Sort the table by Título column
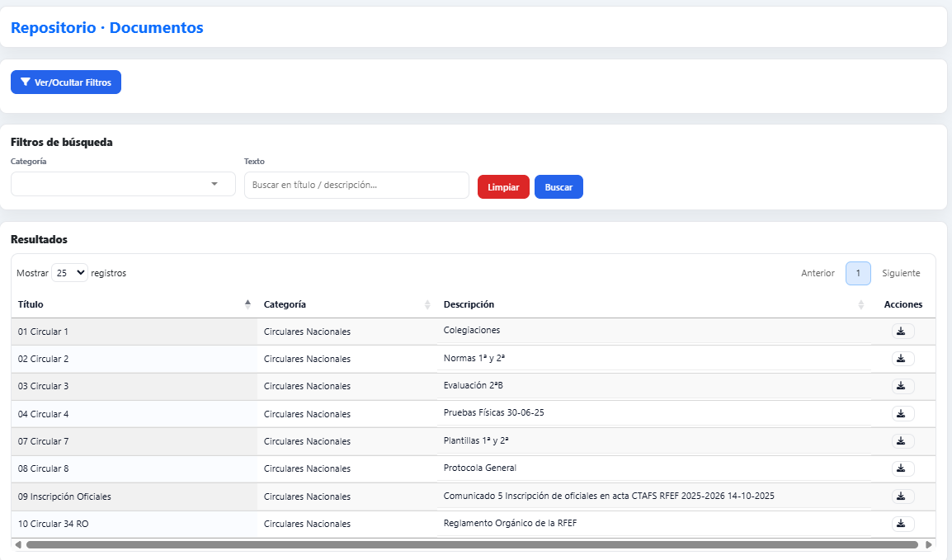The height and width of the screenshot is (560, 952). (x=132, y=304)
